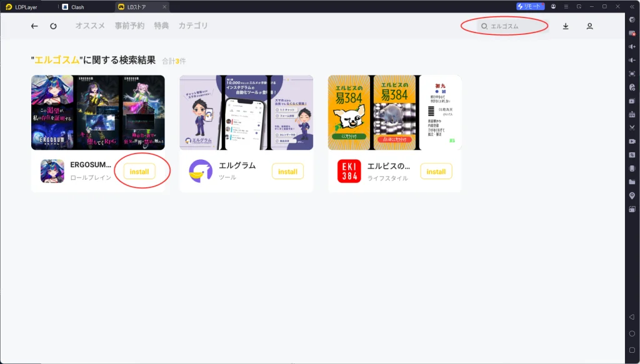This screenshot has width=640, height=364.
Task: Open virtual GPS location icon
Action: pos(632,195)
